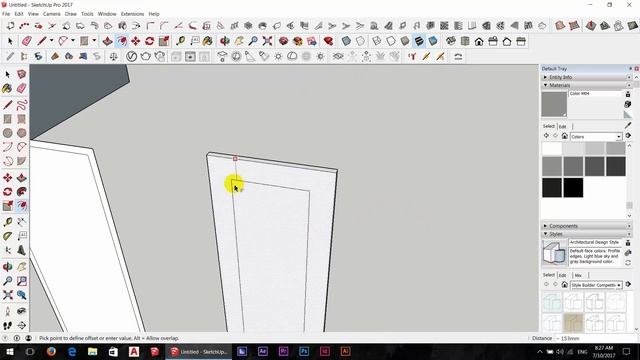Open the Line tool dropdown arrow
The width and height of the screenshot is (640, 360).
tap(51, 41)
